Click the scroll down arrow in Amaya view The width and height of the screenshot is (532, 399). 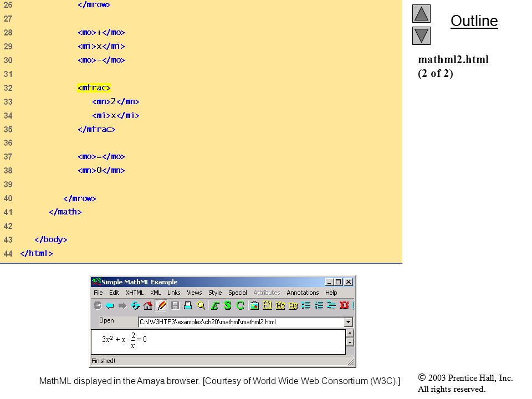point(350,342)
